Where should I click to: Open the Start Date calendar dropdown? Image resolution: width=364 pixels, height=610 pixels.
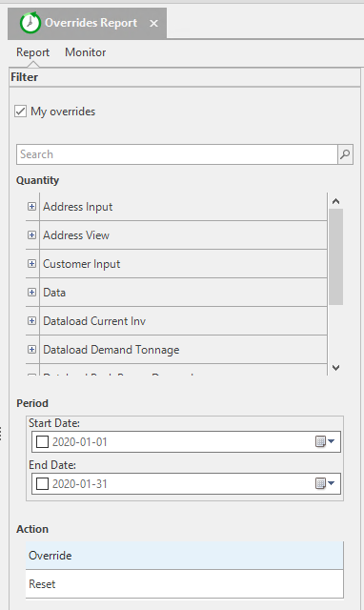coord(325,441)
